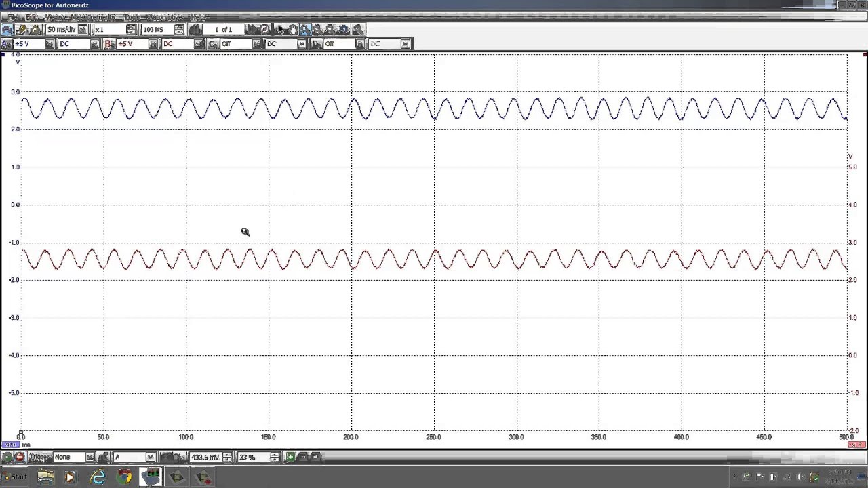
Task: Open Channel B DC coupling dropdown
Action: pos(199,44)
